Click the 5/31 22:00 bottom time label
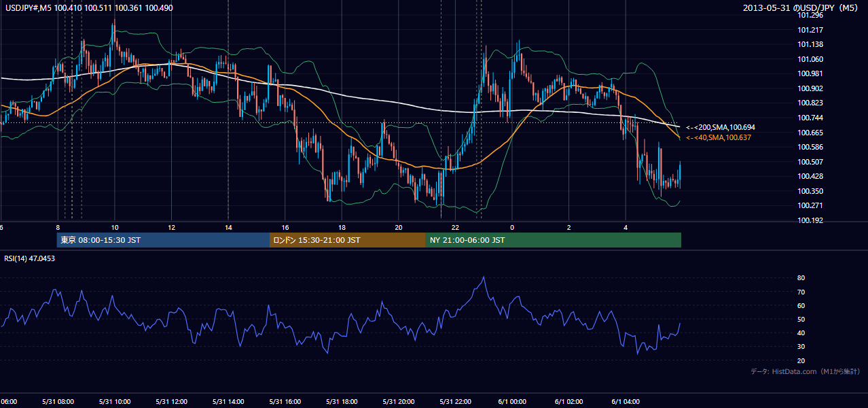 pyautogui.click(x=456, y=401)
